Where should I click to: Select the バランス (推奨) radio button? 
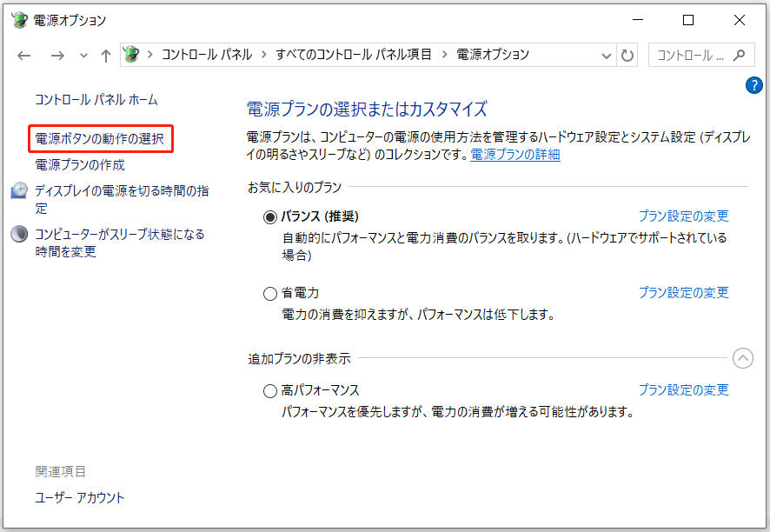[x=270, y=216]
